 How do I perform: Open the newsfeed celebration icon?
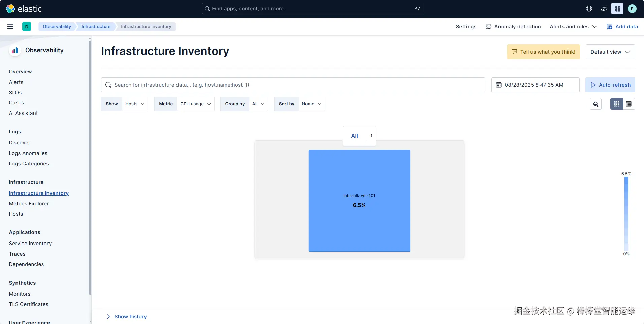(x=604, y=9)
